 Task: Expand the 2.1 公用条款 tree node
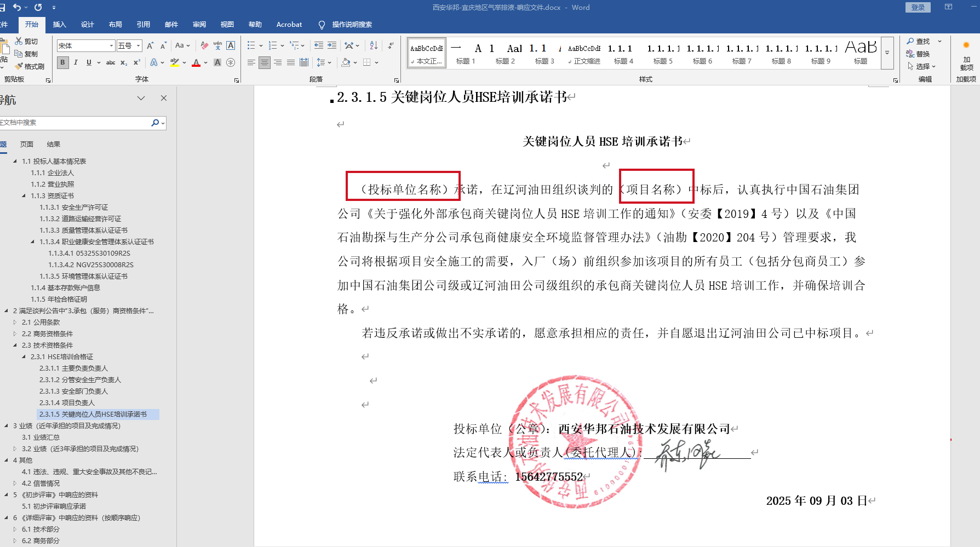[x=15, y=322]
